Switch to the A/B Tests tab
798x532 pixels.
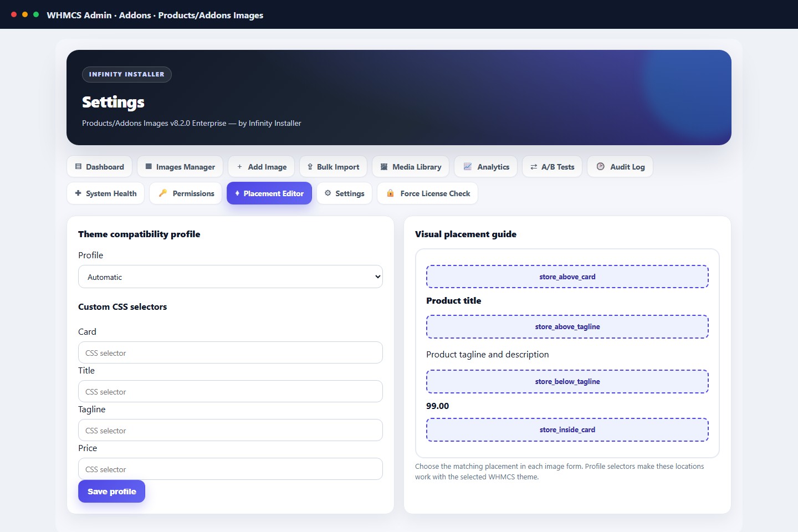[x=552, y=167]
